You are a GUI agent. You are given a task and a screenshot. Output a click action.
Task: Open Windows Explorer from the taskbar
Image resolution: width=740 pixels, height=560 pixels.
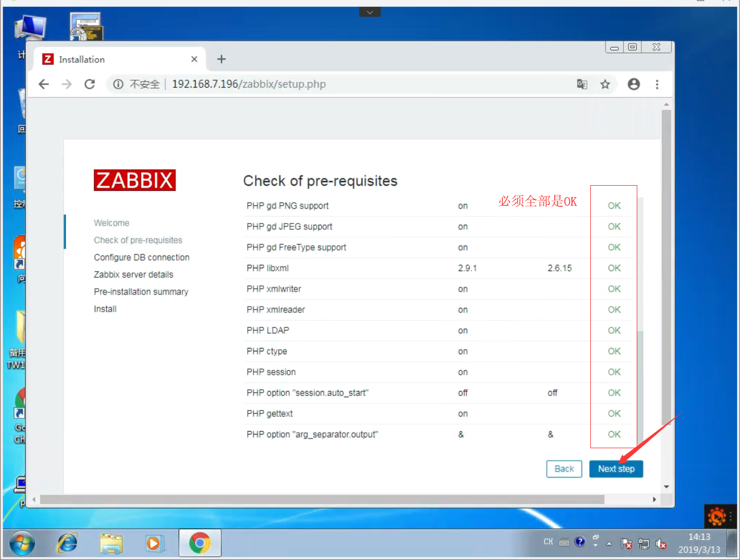(111, 543)
